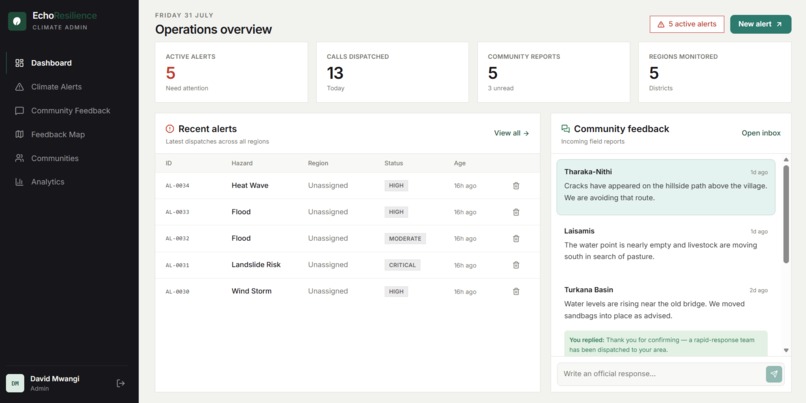Click the Open inbox link
The image size is (806, 403).
coord(761,133)
